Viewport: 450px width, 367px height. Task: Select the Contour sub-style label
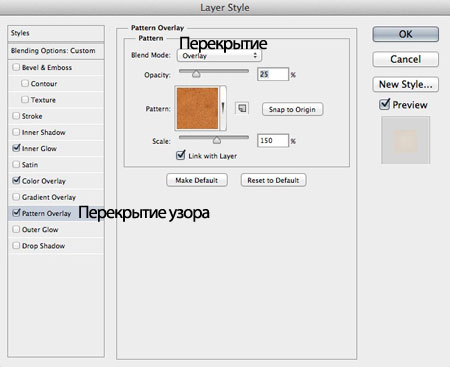point(44,84)
